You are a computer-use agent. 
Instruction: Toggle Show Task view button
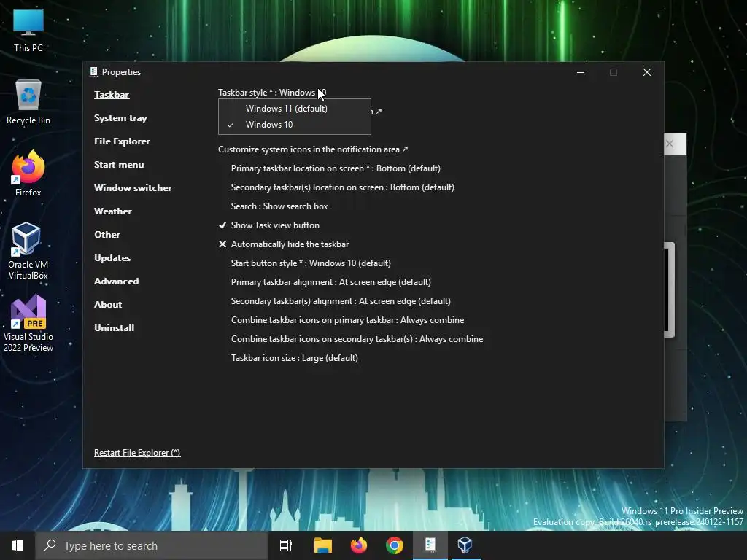(x=269, y=225)
